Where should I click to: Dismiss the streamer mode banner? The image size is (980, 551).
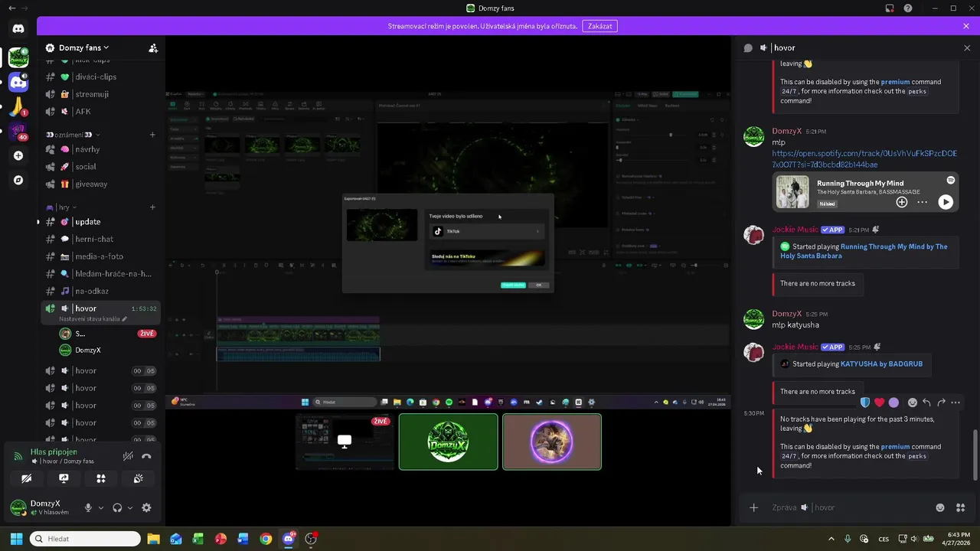(966, 26)
